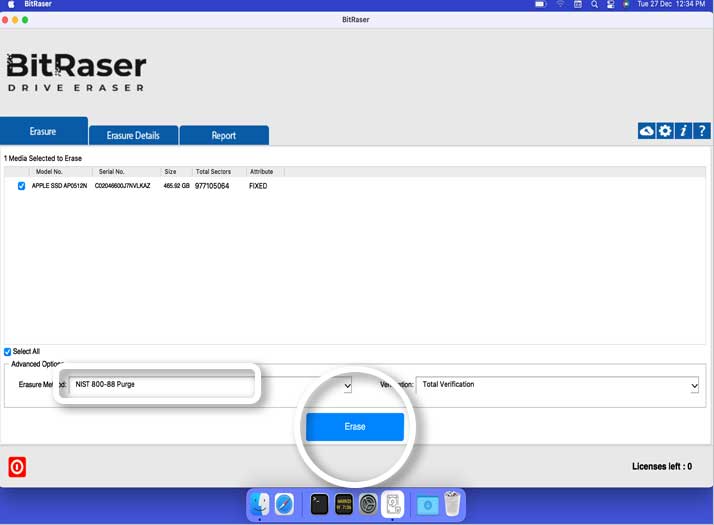Click the date and time in menu bar
The width and height of the screenshot is (714, 525).
(x=671, y=4)
